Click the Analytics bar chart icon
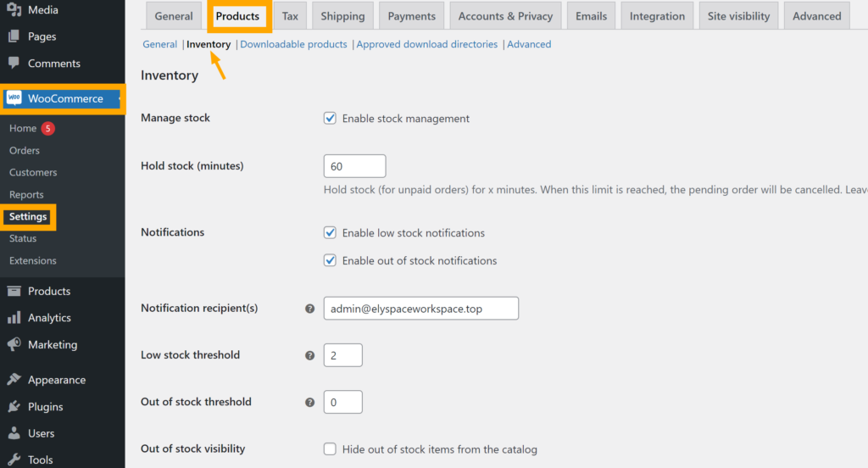The height and width of the screenshot is (468, 868). coord(14,318)
